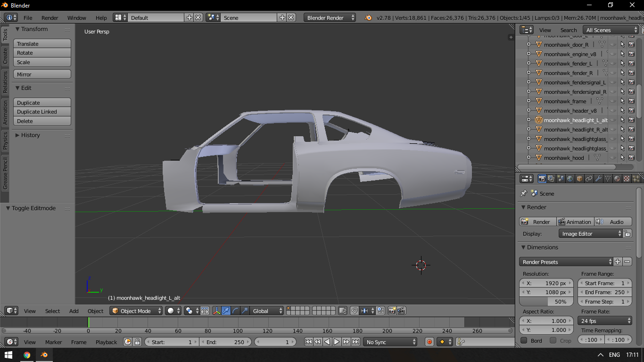The height and width of the screenshot is (362, 644).
Task: Hide moonhawk_frame with its eye icon
Action: click(x=613, y=101)
